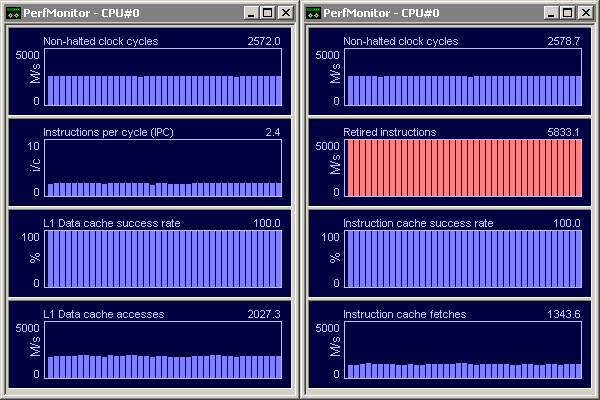Click the L1 Data cache accesses bar graph

point(163,350)
